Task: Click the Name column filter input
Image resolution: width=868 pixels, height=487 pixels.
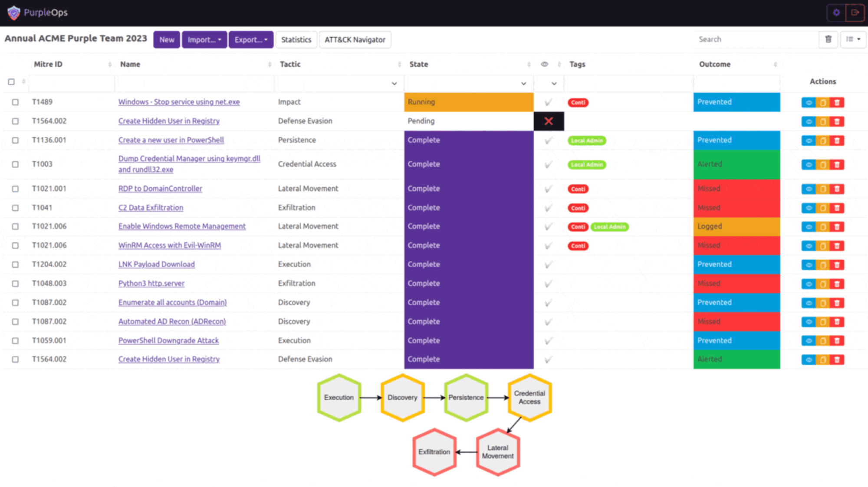Action: point(194,83)
